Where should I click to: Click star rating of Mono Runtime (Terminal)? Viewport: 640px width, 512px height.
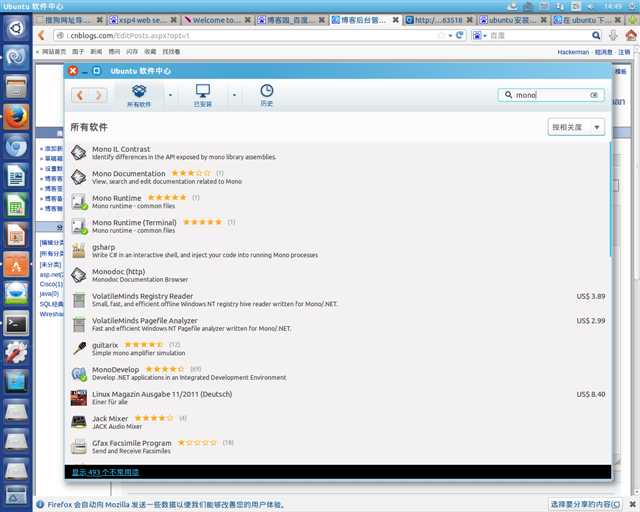pyautogui.click(x=202, y=222)
